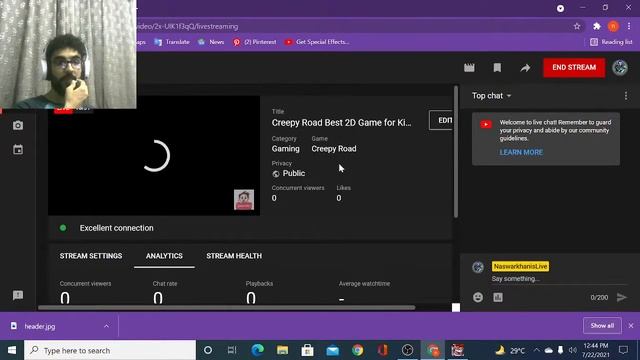This screenshot has height=360, width=640.
Task: Open Cortana circle icon on taskbar
Action: [208, 350]
